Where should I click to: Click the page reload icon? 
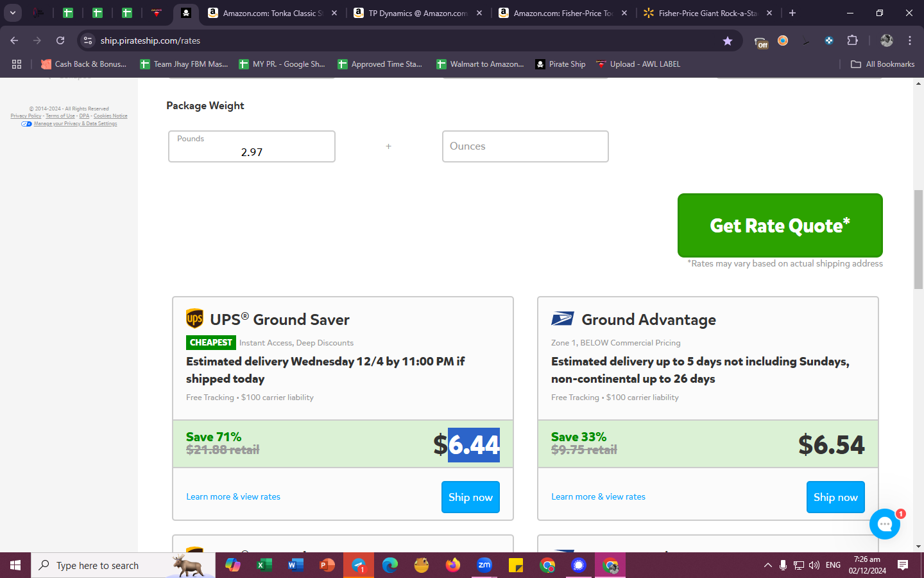pyautogui.click(x=60, y=40)
